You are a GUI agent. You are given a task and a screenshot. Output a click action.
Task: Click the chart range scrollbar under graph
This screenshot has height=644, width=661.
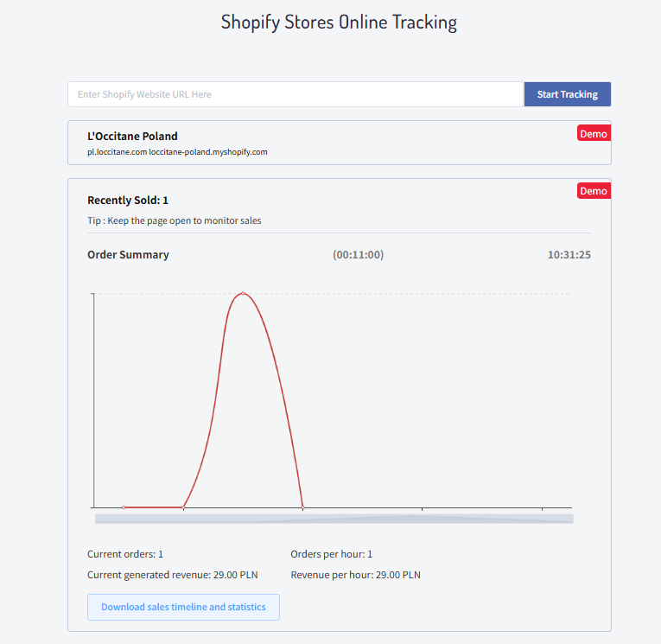point(334,519)
